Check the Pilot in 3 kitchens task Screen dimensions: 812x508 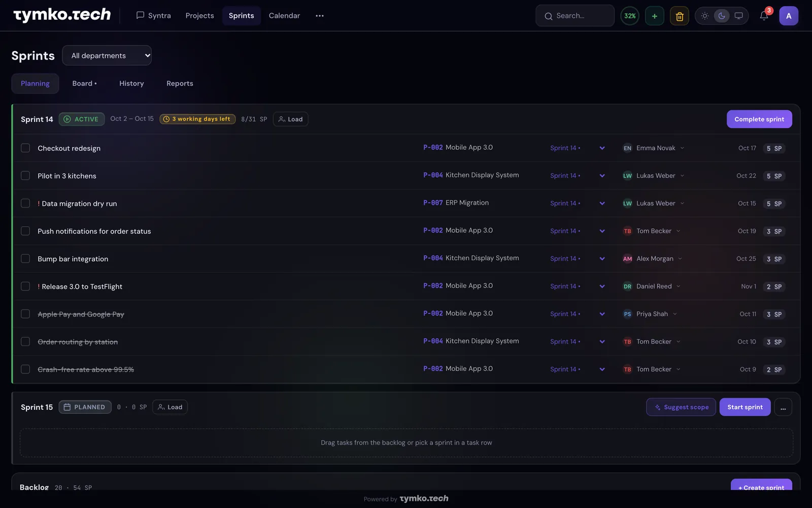click(x=25, y=175)
